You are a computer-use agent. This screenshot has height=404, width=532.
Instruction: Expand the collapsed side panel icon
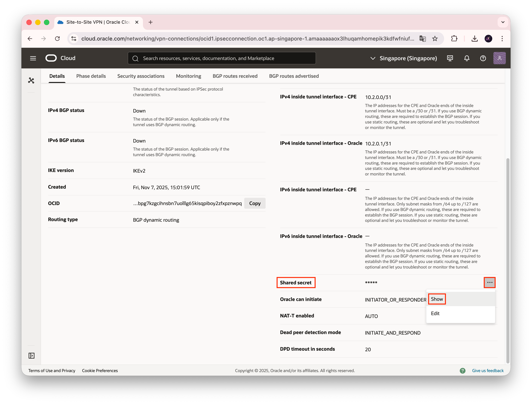[x=31, y=355]
